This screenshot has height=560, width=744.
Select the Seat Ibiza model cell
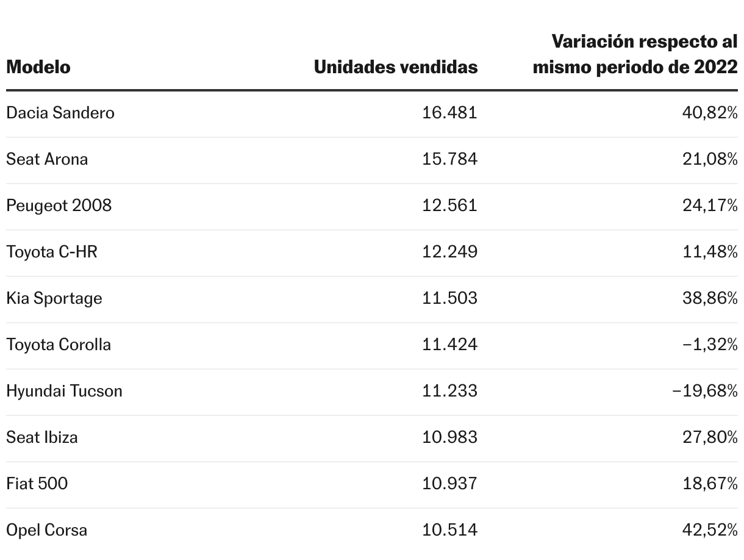[x=42, y=437]
